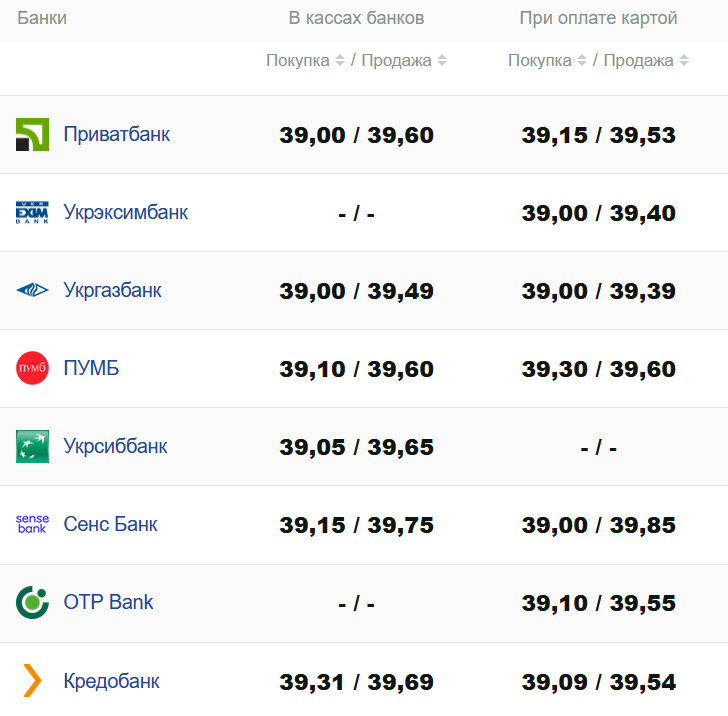Open the Приватбанк link
This screenshot has width=728, height=716.
click(x=116, y=134)
